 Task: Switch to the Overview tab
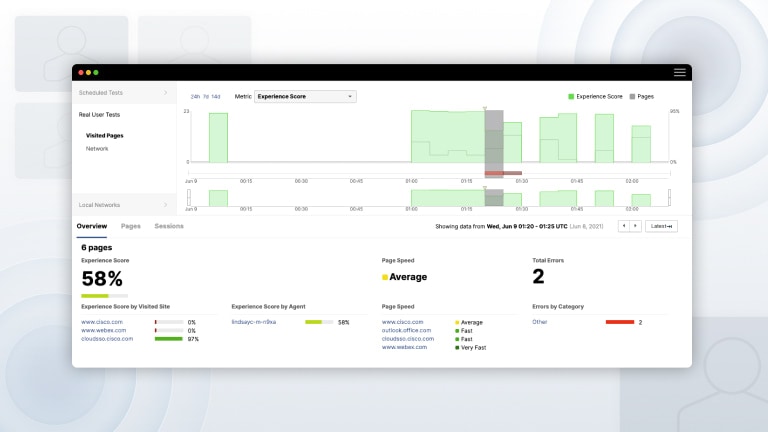tap(92, 226)
